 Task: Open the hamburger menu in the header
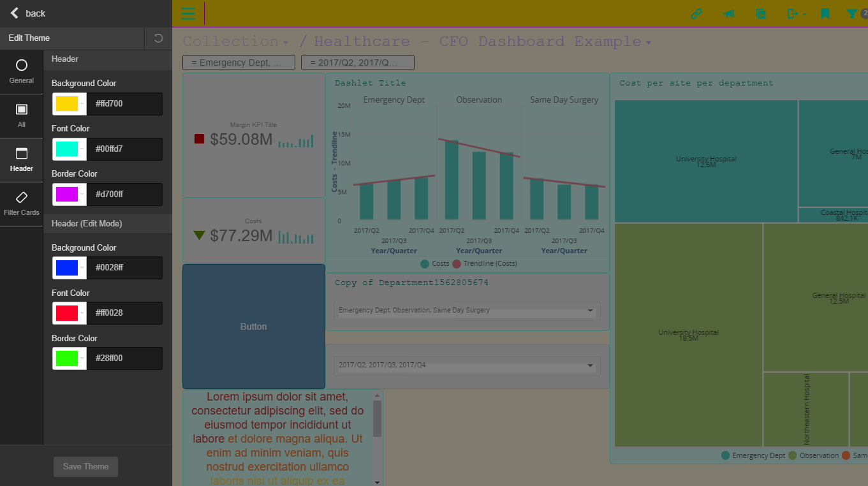(x=188, y=13)
